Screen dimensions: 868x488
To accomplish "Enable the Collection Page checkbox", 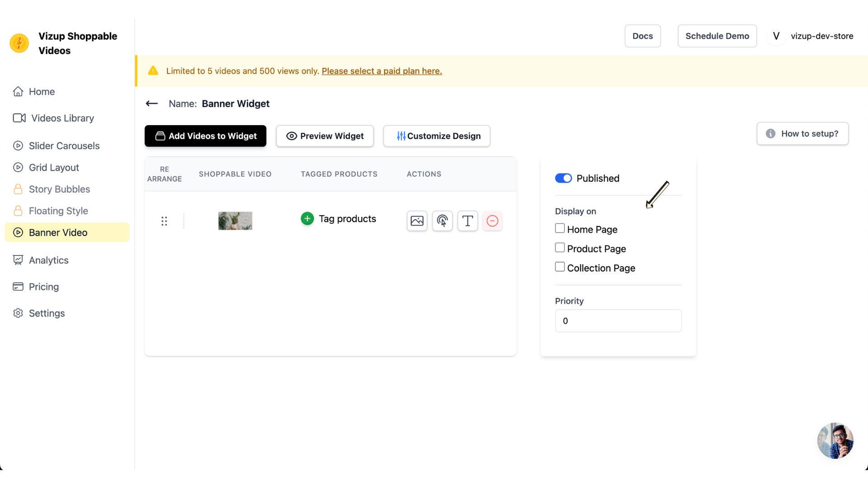I will click(x=559, y=267).
